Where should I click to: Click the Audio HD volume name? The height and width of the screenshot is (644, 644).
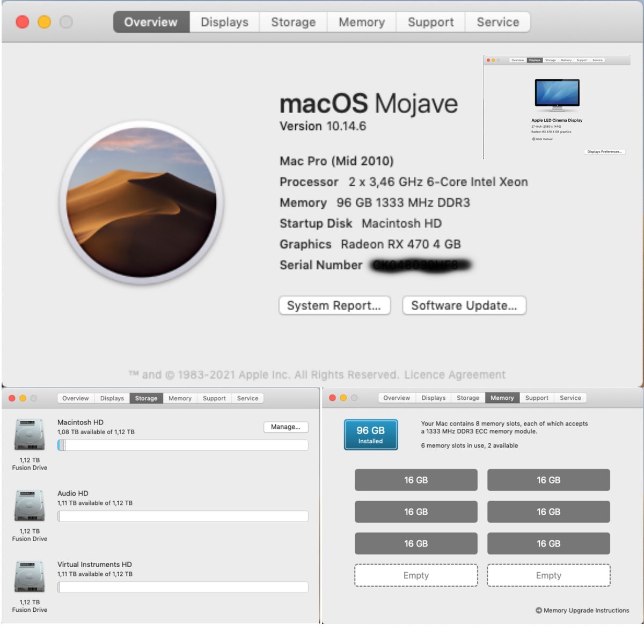tap(73, 493)
